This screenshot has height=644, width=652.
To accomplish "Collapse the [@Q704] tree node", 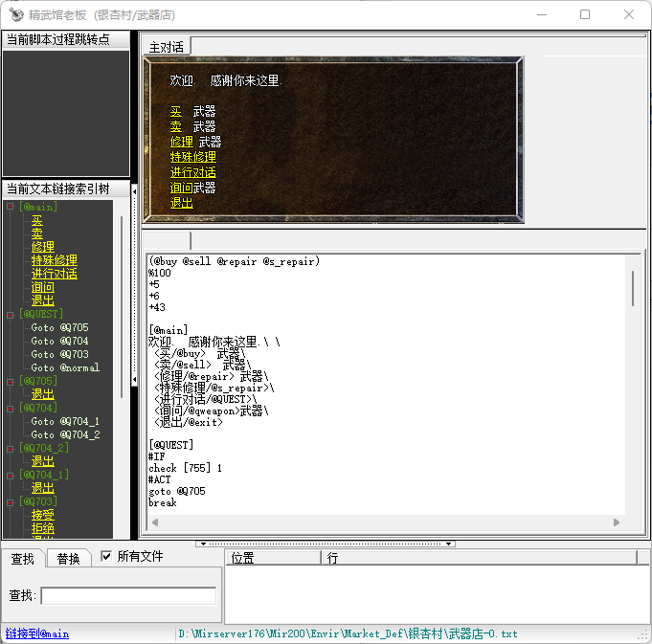I will click(11, 409).
